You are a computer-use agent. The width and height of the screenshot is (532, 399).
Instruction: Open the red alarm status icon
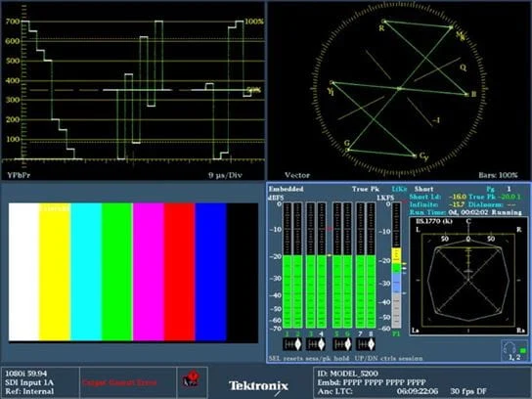point(191,379)
